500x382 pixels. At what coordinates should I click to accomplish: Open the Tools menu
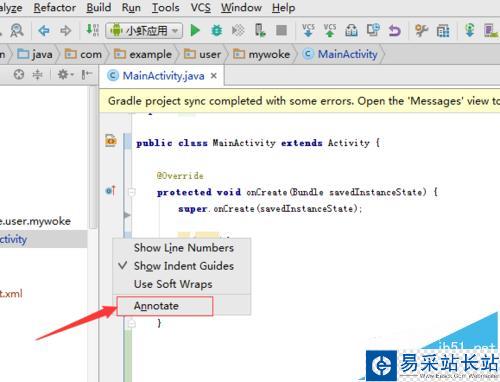[x=165, y=7]
